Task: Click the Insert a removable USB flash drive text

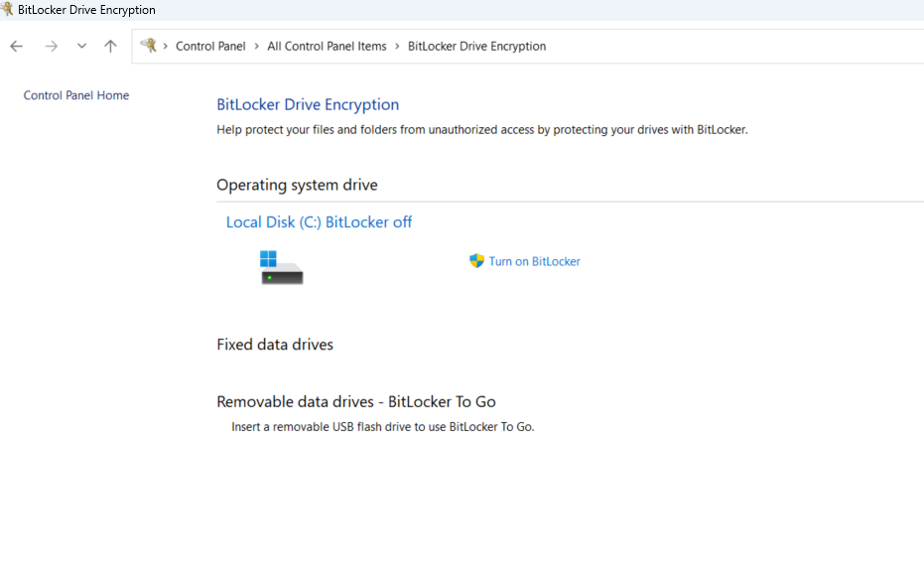Action: pos(382,427)
